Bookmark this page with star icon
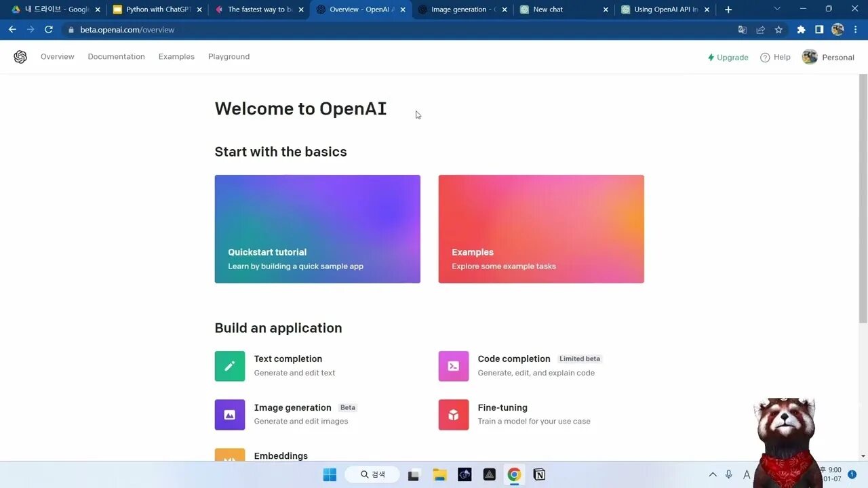Screen dimensions: 868x488 778,30
